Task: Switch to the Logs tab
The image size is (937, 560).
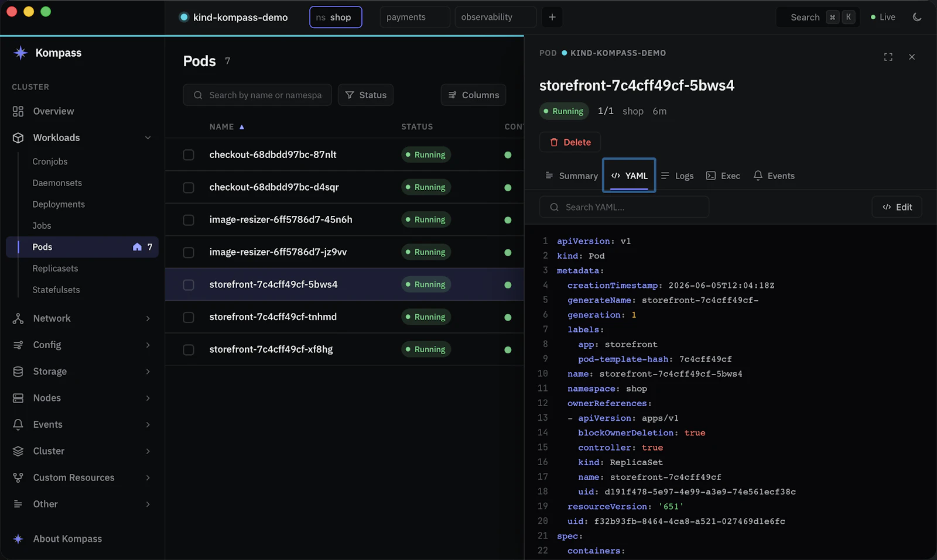Action: [x=678, y=176]
